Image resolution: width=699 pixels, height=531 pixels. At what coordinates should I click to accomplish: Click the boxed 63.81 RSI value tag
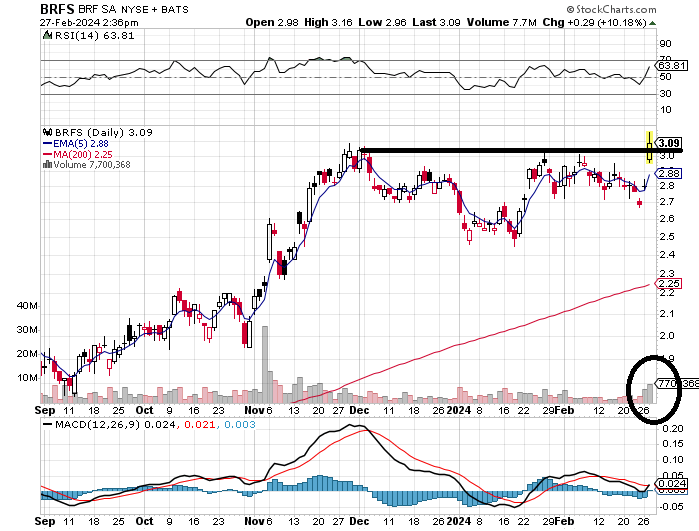672,66
